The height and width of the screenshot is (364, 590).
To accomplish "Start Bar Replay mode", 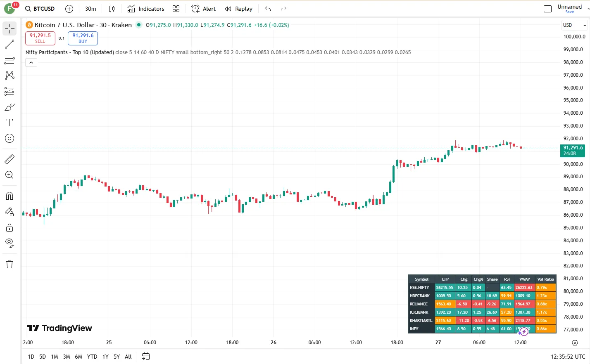I will coord(239,9).
